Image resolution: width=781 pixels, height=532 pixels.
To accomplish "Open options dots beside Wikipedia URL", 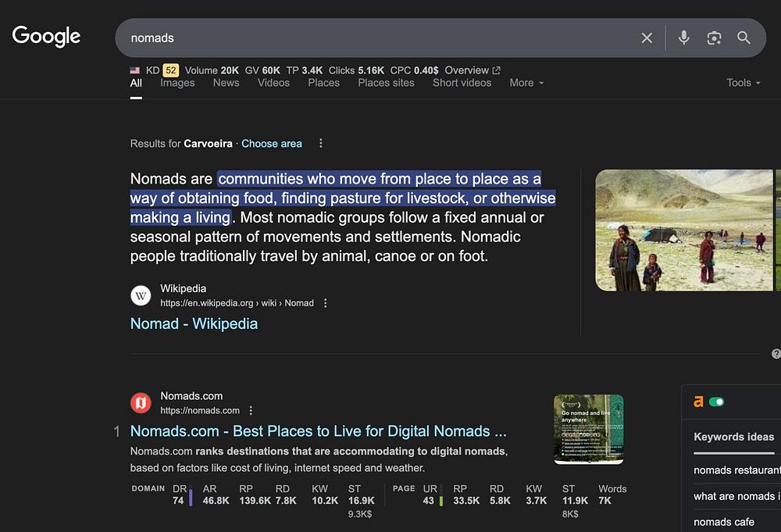I will (x=325, y=303).
